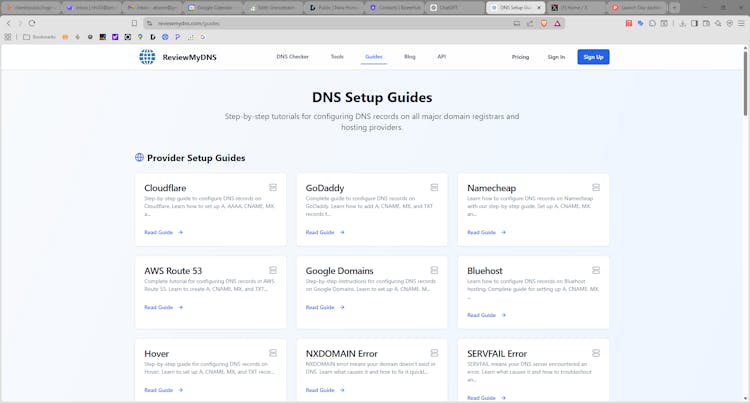
Task: Go to the Blog nav item
Action: [410, 57]
